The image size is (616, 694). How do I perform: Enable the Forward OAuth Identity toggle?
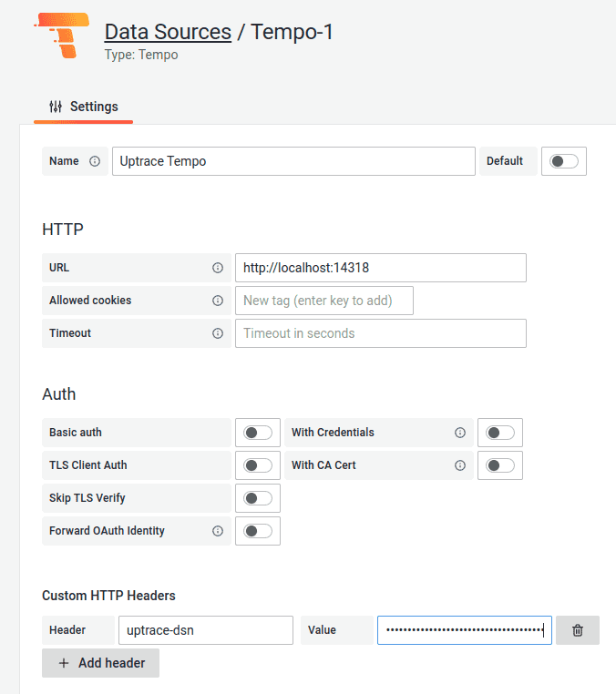(x=258, y=531)
